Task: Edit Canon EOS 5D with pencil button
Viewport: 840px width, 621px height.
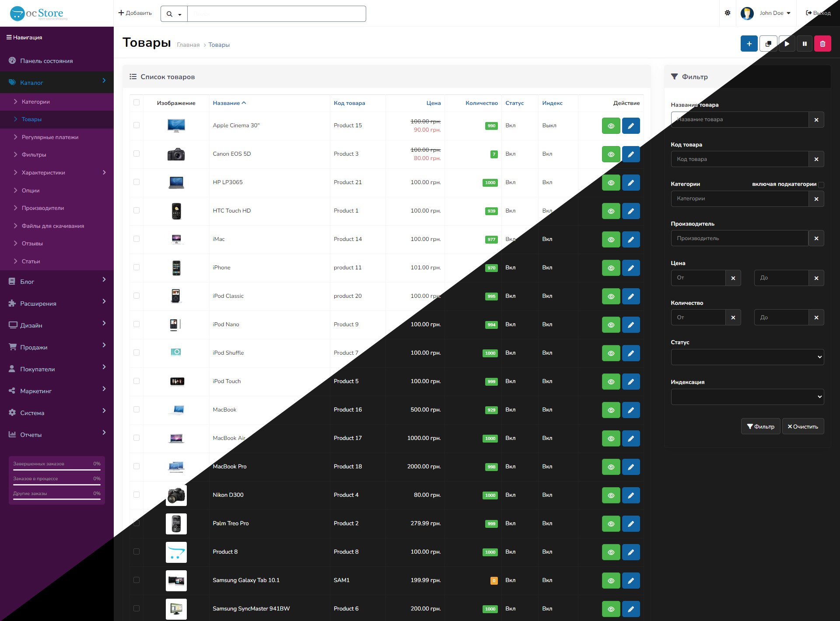Action: click(631, 154)
